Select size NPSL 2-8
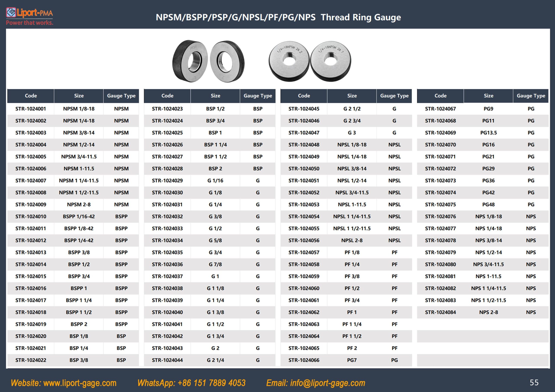The height and width of the screenshot is (392, 555). coord(352,240)
